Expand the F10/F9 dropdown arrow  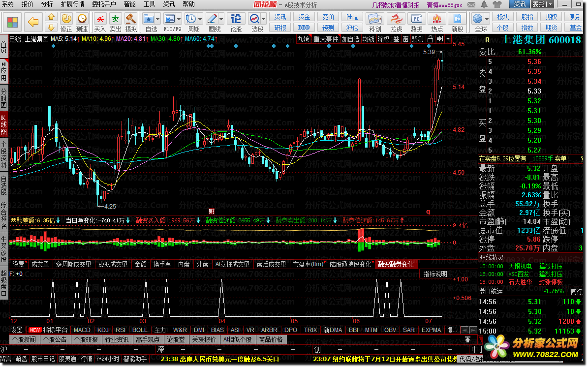[179, 19]
